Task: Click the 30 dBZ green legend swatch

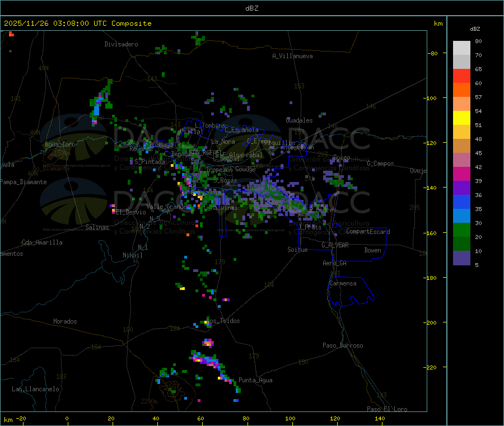Action: 461,230
